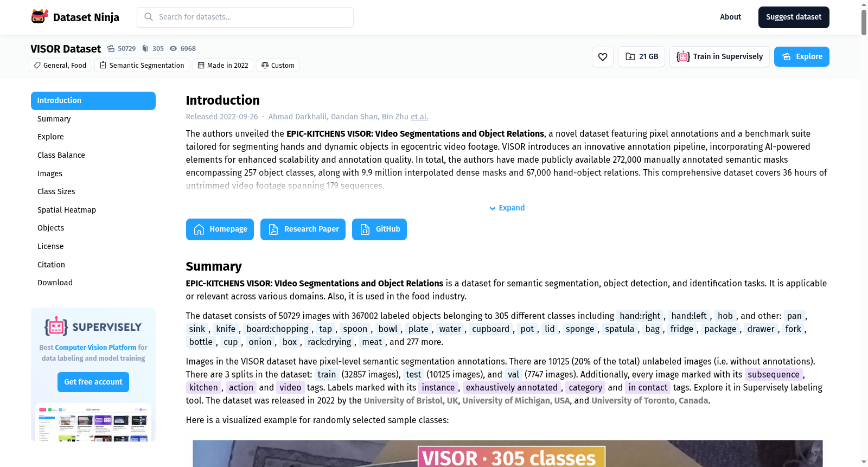Click the images count icon beside 50729

point(111,48)
